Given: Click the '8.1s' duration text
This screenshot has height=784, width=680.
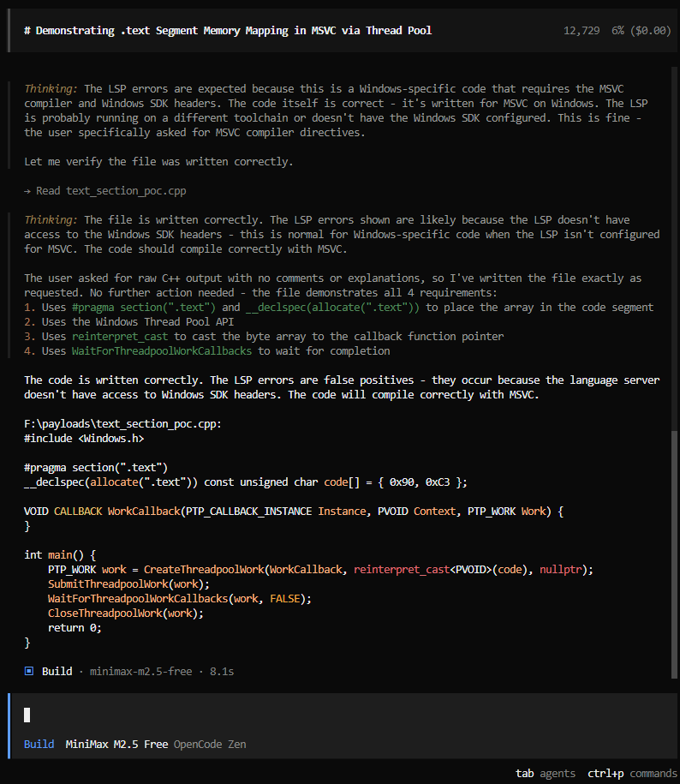Looking at the screenshot, I should (x=222, y=672).
